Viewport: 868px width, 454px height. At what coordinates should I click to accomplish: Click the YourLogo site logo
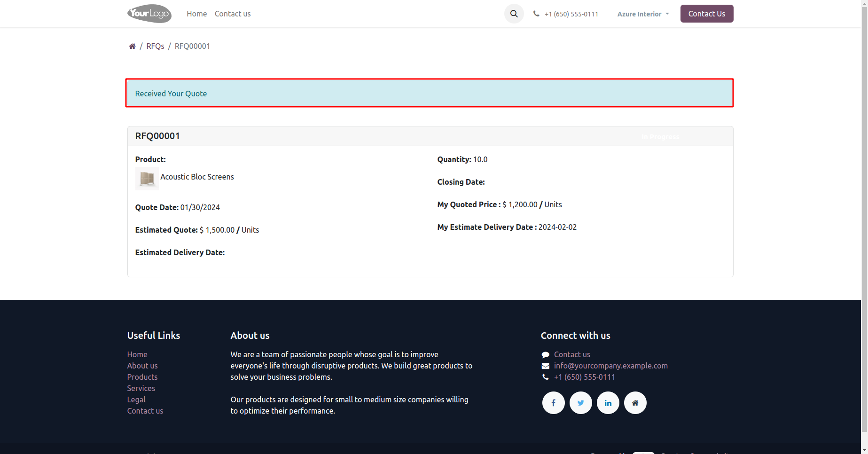149,14
